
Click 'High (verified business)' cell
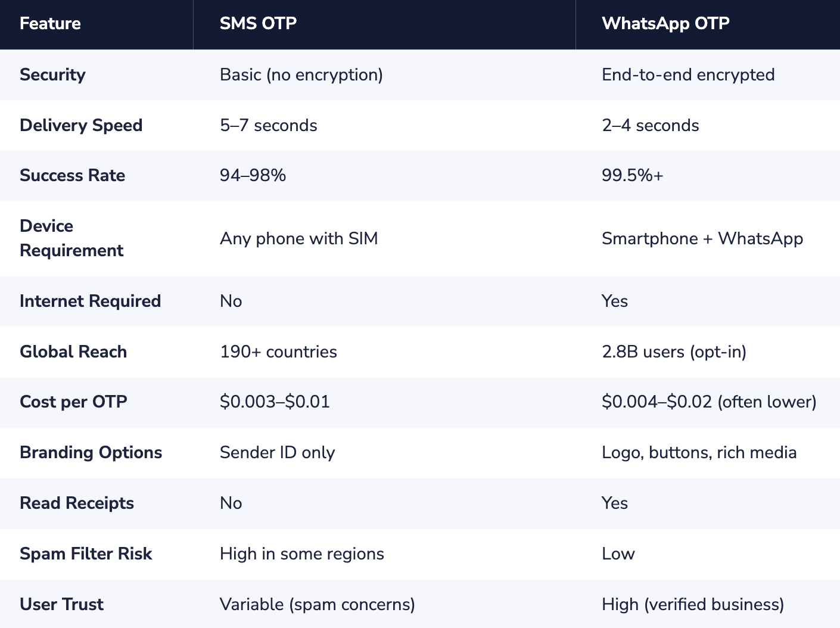click(x=693, y=605)
